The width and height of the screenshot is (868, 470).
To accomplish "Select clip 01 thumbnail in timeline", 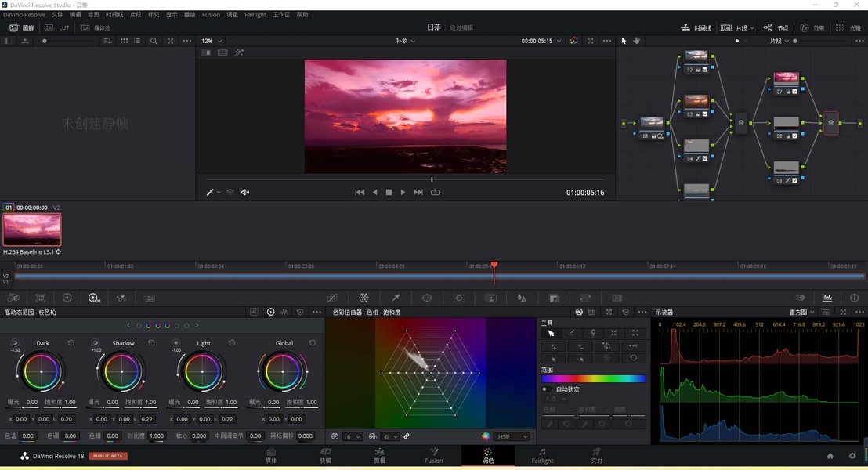I will click(32, 230).
